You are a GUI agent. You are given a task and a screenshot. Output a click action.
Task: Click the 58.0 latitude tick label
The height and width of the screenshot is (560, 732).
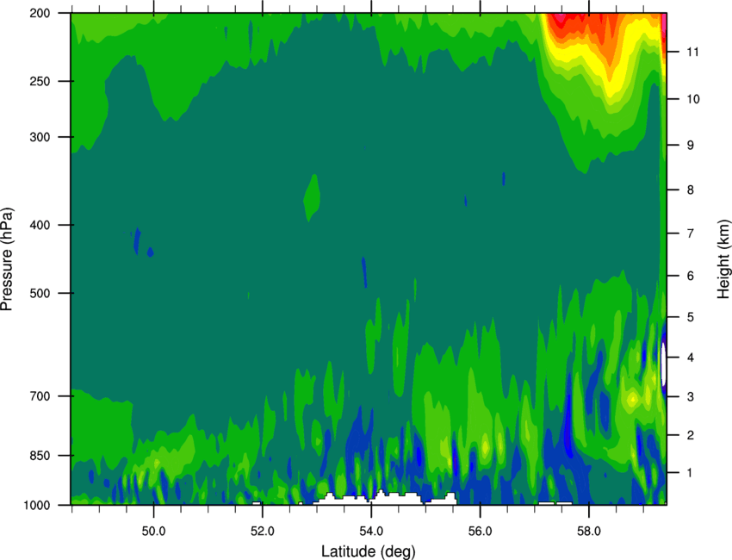589,532
